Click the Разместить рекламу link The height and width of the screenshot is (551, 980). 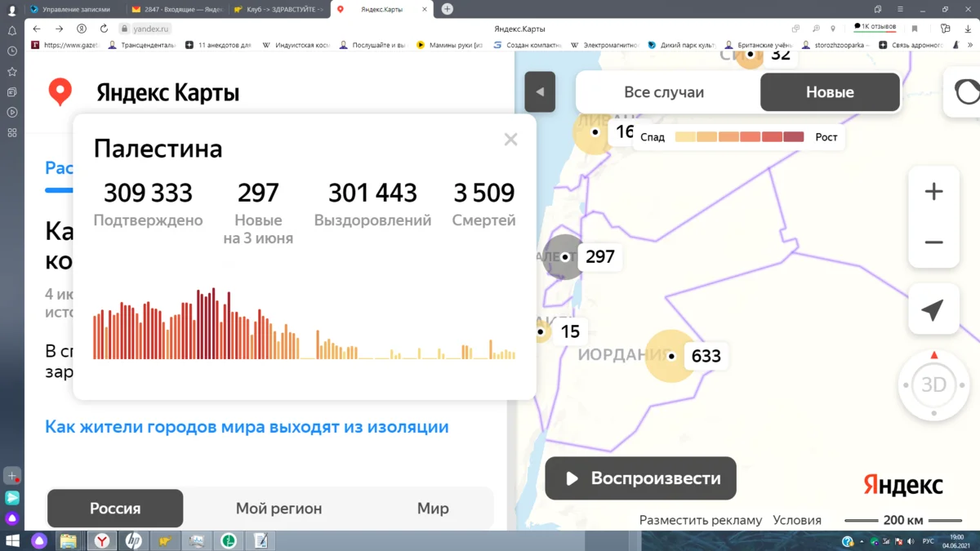point(701,520)
